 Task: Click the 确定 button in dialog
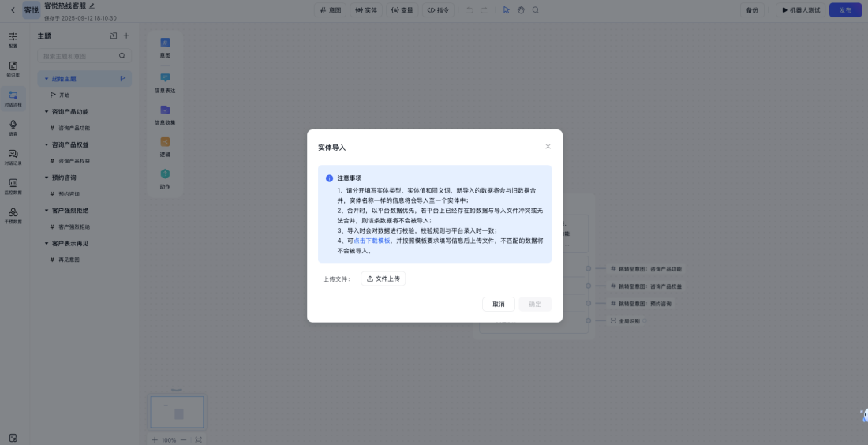point(535,304)
